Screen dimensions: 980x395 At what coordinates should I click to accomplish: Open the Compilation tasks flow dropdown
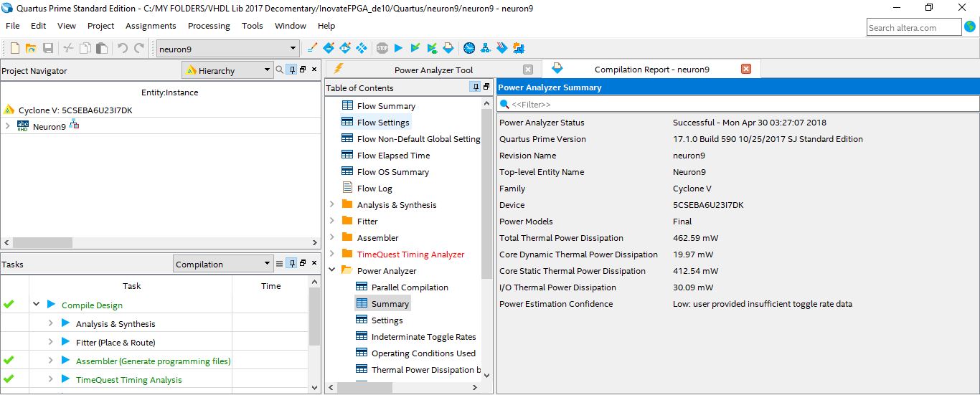click(268, 264)
